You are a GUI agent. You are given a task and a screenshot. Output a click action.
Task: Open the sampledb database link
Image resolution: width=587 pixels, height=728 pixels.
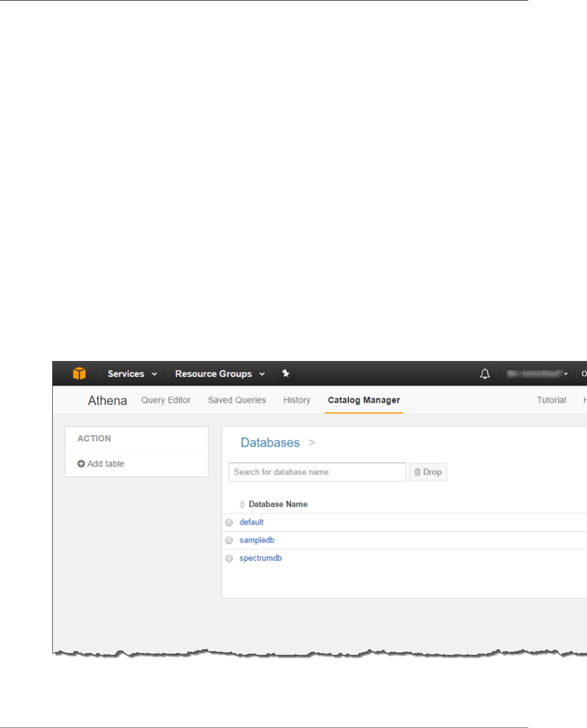pyautogui.click(x=257, y=540)
